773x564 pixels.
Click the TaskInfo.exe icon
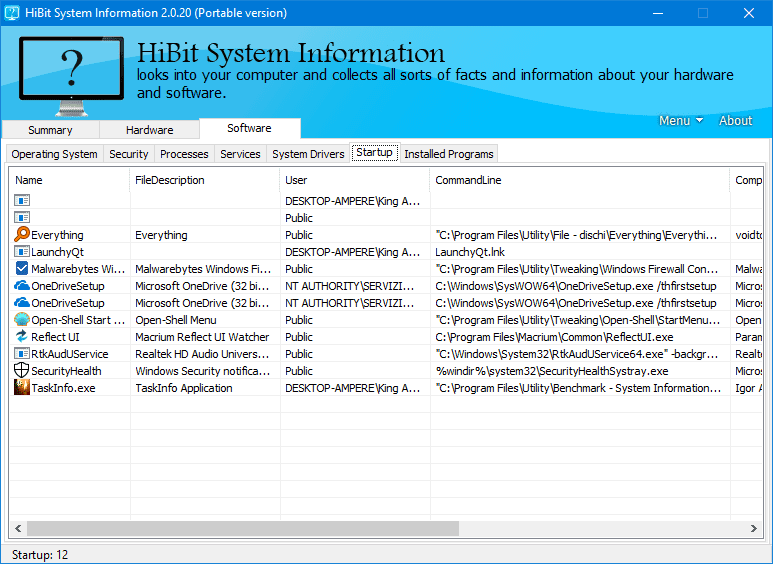(x=22, y=388)
